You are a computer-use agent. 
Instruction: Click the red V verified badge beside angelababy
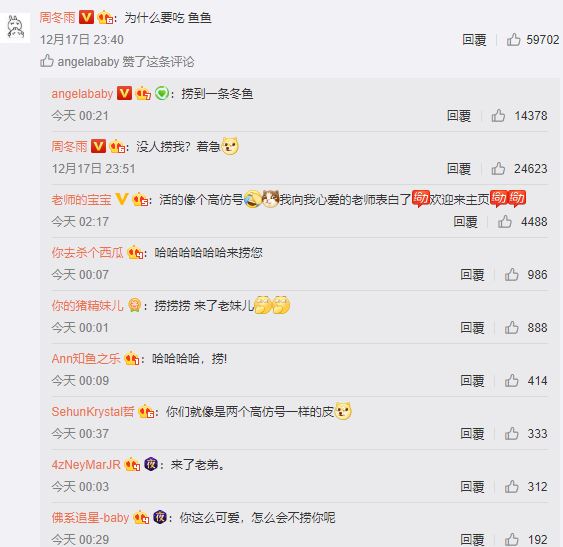(125, 93)
